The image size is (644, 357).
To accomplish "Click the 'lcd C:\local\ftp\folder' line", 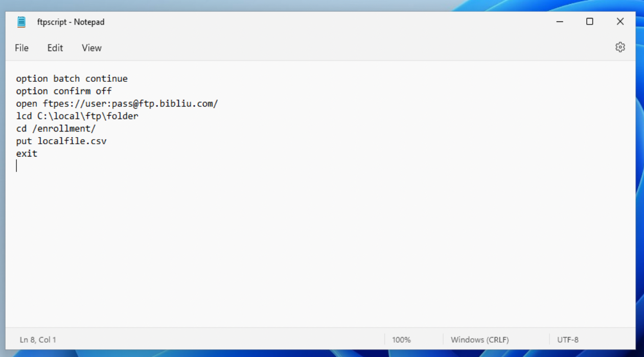I will tap(77, 116).
